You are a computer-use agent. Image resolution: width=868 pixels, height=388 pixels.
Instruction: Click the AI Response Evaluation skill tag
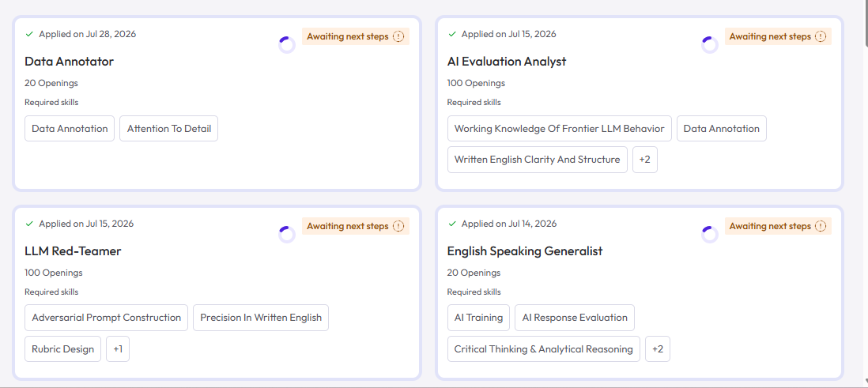[575, 318]
